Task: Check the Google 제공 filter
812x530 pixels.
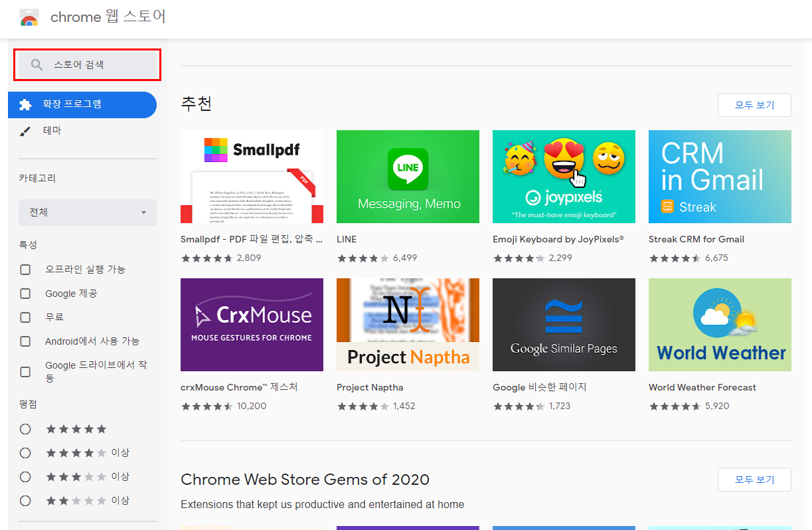Action: point(25,294)
